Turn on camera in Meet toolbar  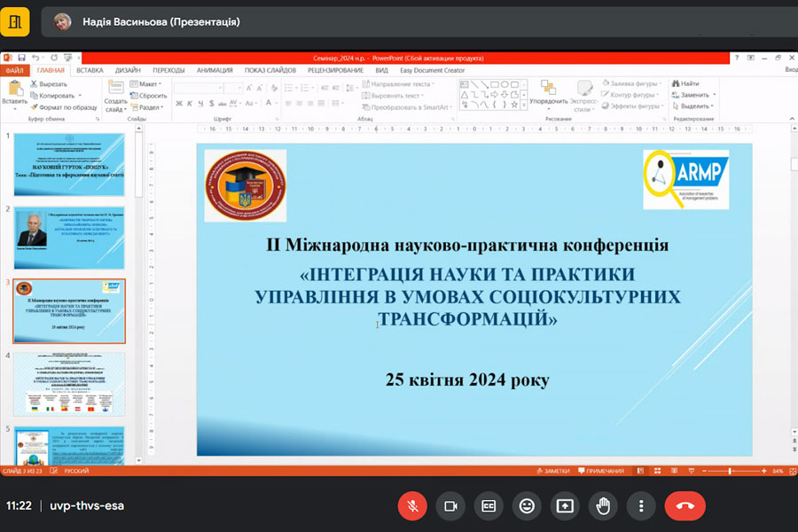[450, 506]
